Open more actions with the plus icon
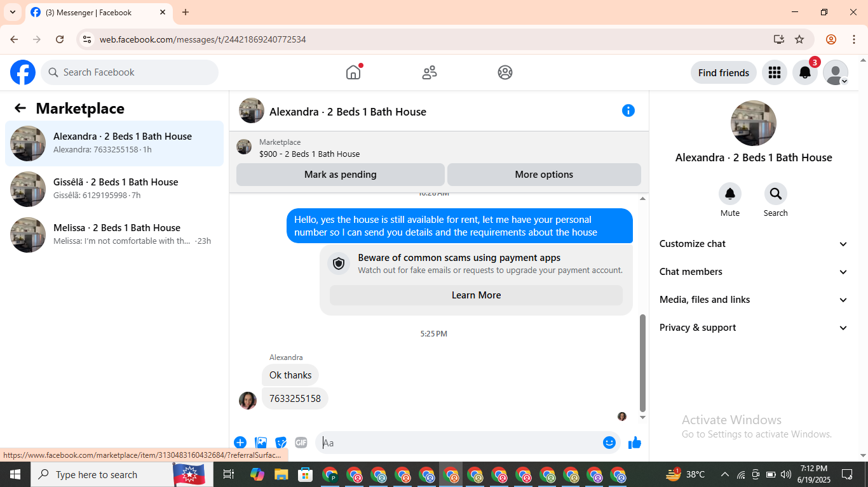 240,443
